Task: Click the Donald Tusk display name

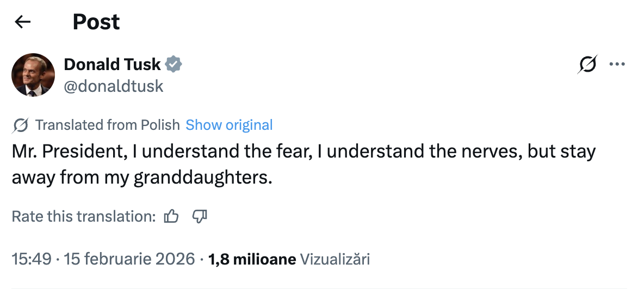Action: coord(112,64)
